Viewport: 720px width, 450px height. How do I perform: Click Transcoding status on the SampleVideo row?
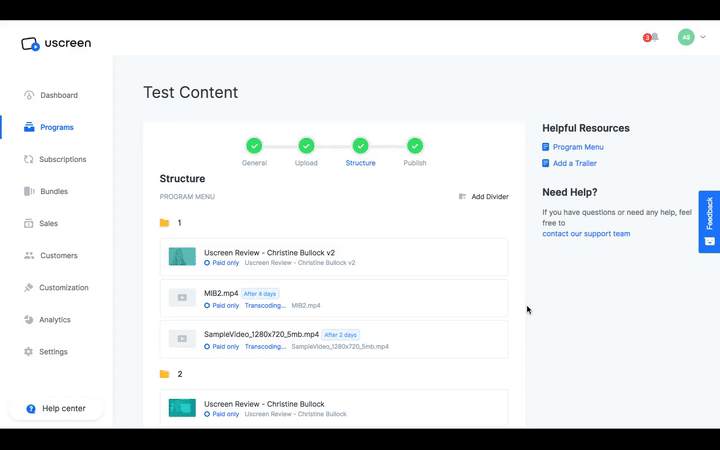pyautogui.click(x=265, y=347)
